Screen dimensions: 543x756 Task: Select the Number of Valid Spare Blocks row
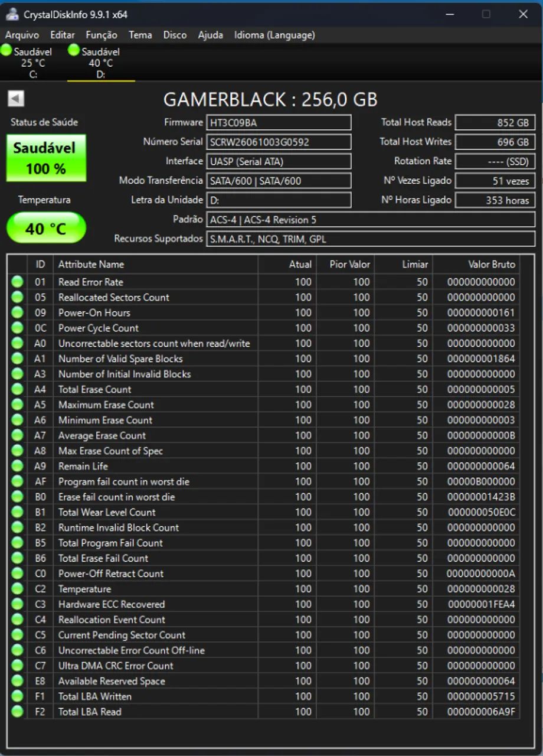[x=264, y=359]
